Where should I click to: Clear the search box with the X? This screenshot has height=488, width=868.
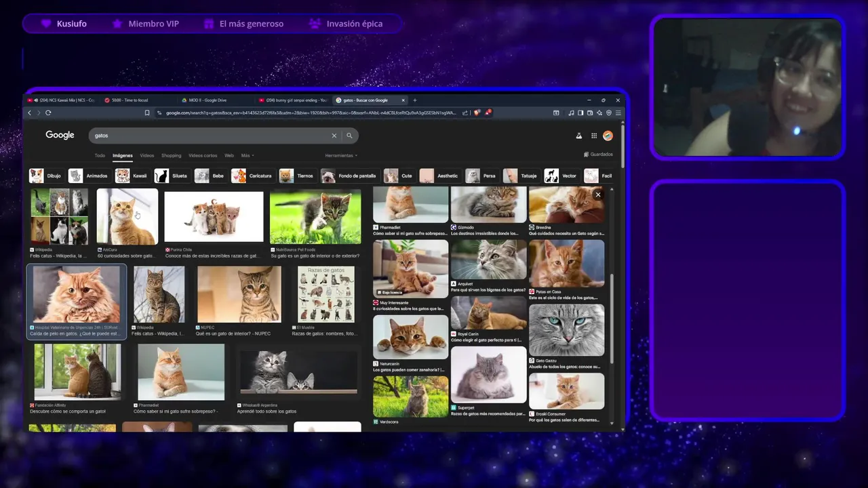tap(334, 136)
